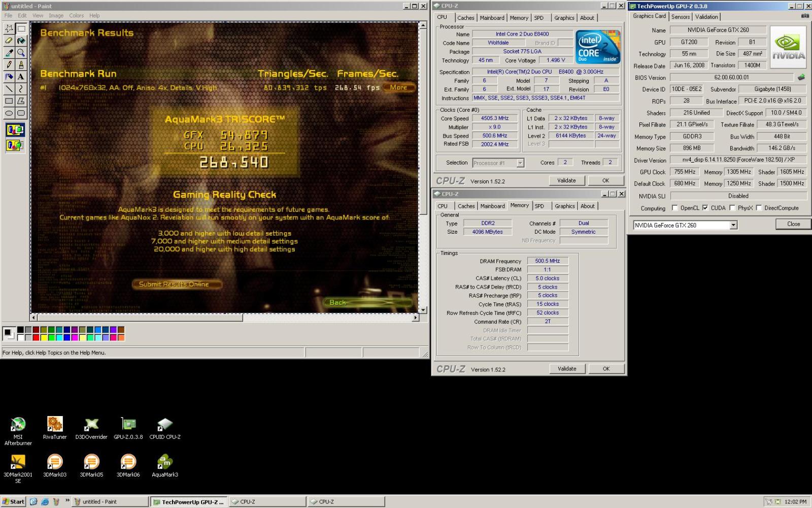Open the File menu in Paint

8,15
